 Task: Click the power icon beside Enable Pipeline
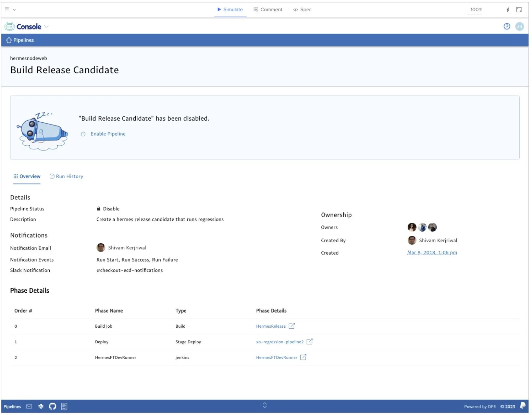(83, 134)
